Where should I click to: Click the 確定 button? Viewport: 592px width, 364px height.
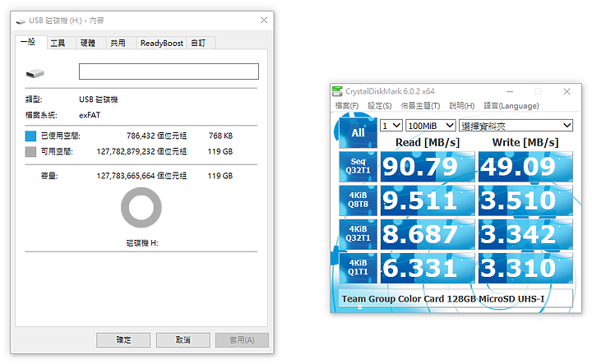pos(123,340)
